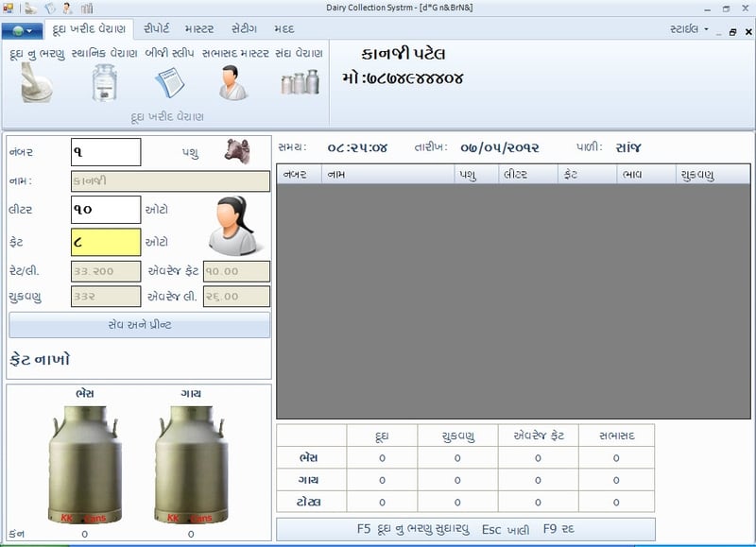Viewport: 756px width, 547px height.
Task: Click the milk pouring icon in the title bar
Action: tap(30, 9)
